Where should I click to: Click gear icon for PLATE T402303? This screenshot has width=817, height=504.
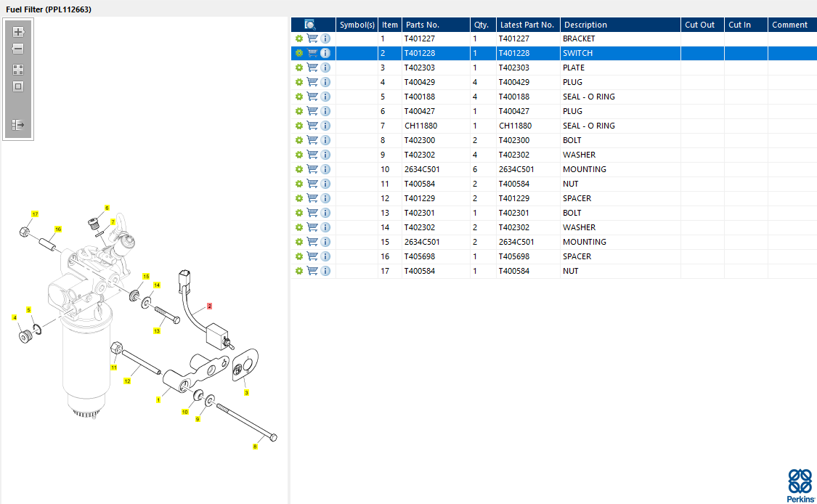pyautogui.click(x=299, y=68)
